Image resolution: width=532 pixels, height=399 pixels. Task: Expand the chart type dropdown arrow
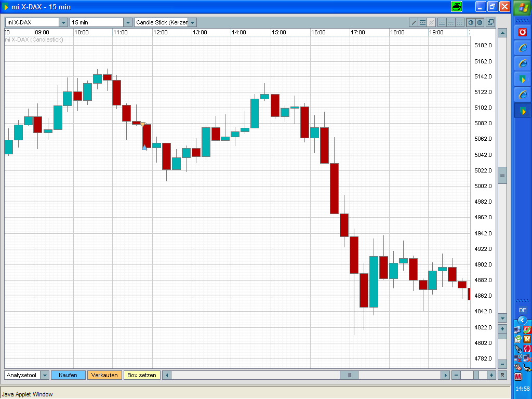tap(192, 22)
